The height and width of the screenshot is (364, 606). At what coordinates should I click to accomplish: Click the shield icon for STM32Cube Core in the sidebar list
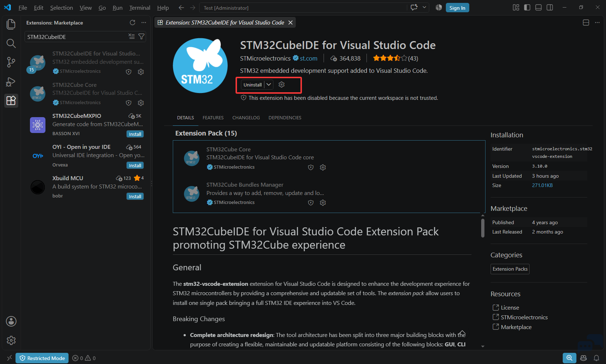[x=128, y=103]
